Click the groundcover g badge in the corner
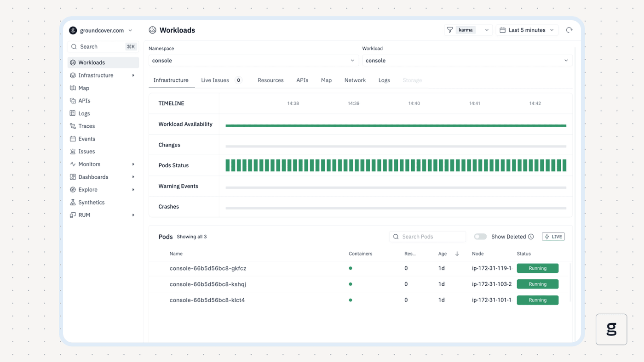The width and height of the screenshot is (644, 362). 611,329
